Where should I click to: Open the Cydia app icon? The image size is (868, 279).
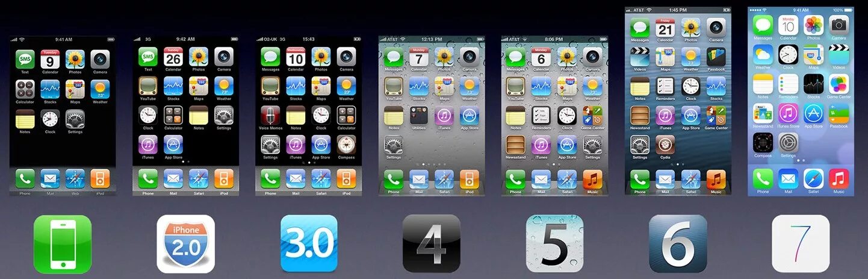coord(665,145)
